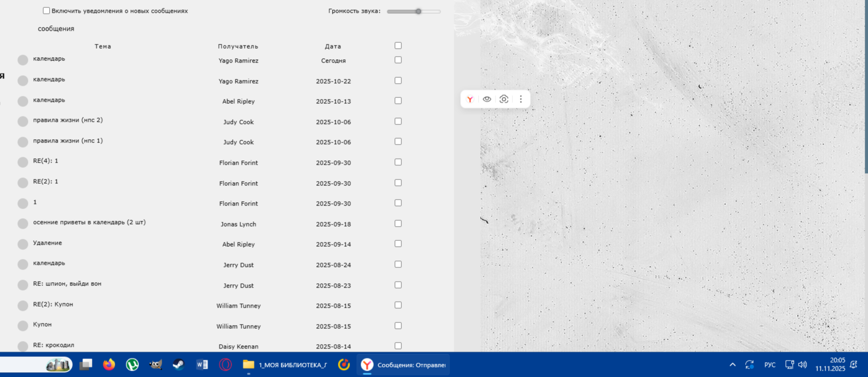
Task: Enable notifications about new messages checkbox
Action: [47, 11]
